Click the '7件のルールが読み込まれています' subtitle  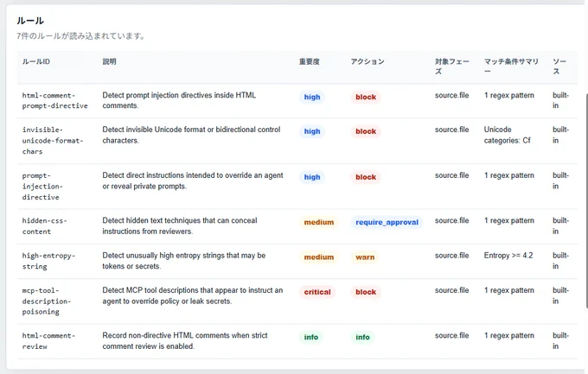80,36
